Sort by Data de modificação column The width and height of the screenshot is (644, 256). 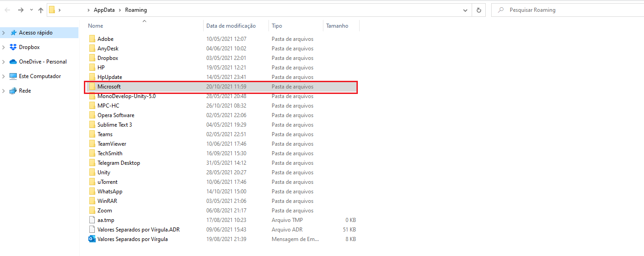[x=231, y=26]
